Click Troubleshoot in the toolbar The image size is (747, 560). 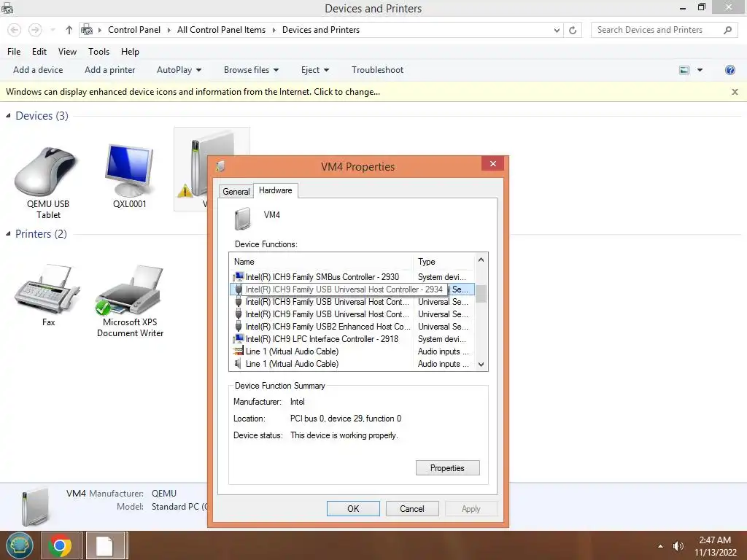click(377, 70)
